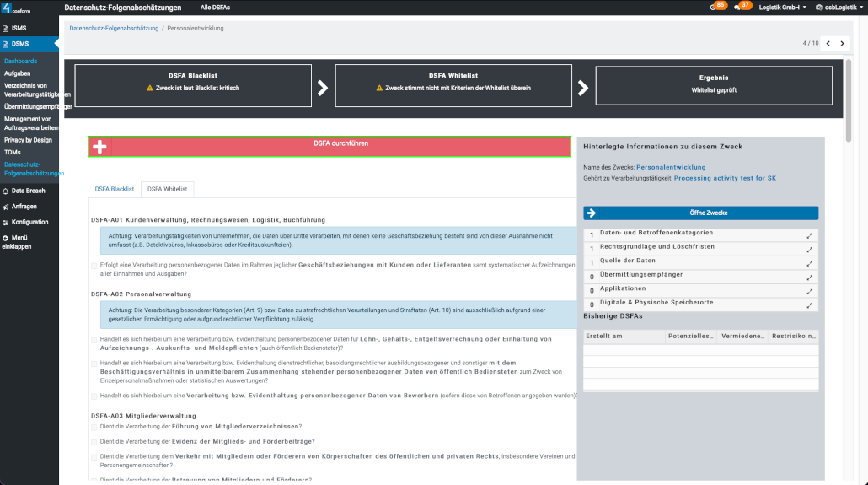Viewport: 868px width, 485px height.
Task: Switch to the DSFA Blacklist tab
Action: [114, 189]
